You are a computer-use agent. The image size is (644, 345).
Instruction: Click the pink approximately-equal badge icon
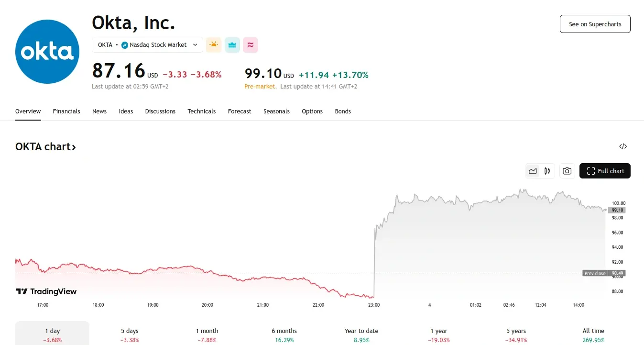[251, 45]
